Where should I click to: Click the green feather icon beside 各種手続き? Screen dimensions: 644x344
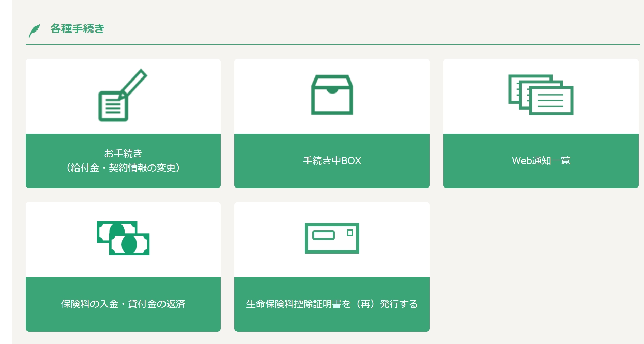(34, 30)
